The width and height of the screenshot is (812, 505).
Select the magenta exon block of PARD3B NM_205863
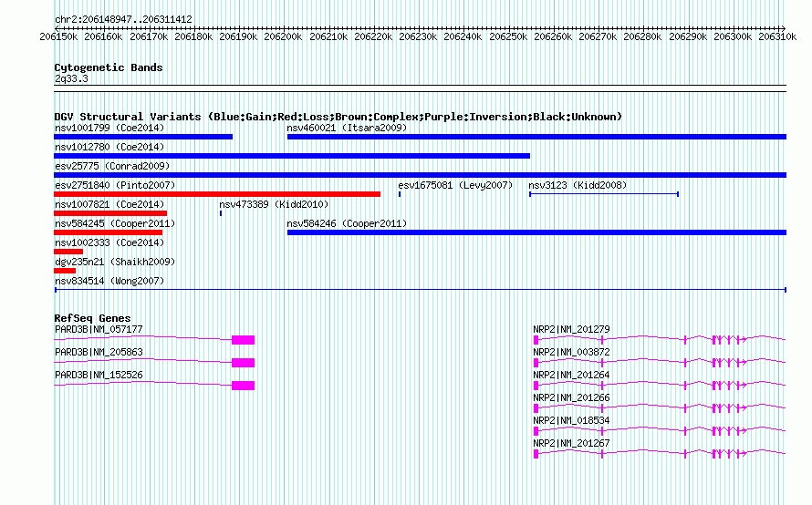[243, 363]
